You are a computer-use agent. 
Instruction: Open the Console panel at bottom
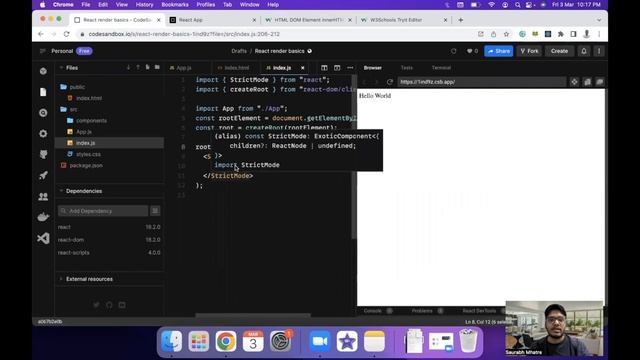click(373, 311)
